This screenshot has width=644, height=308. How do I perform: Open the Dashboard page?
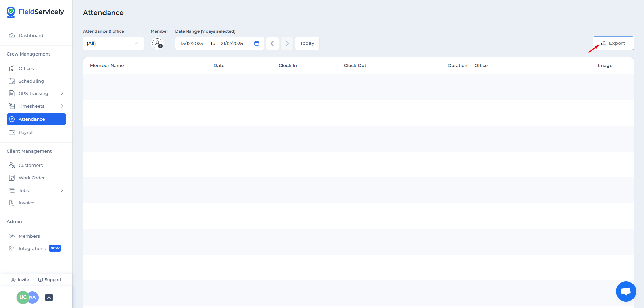tap(31, 35)
